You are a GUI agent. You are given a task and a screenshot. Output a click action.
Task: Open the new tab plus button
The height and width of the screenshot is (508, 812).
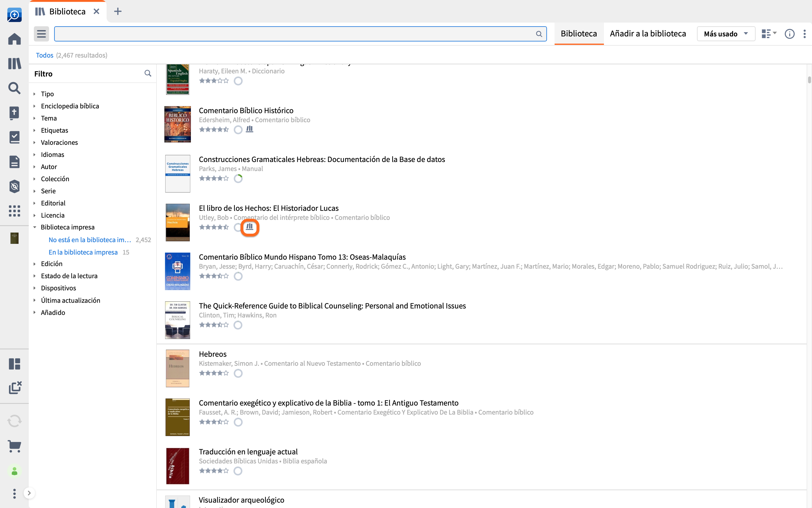[118, 11]
